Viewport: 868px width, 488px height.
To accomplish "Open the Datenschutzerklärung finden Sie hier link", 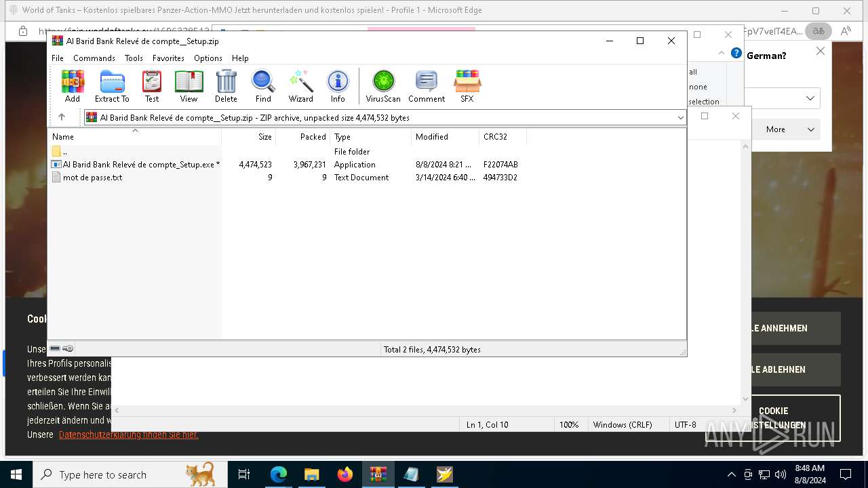I will 128,434.
